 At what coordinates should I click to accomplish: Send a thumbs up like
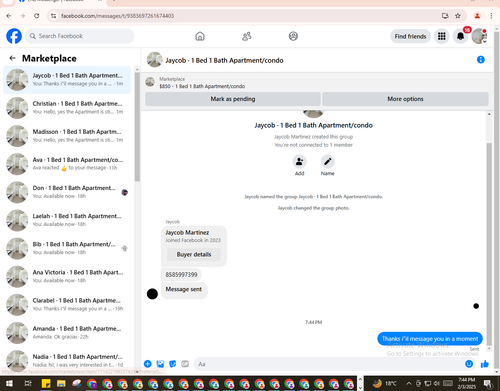pos(485,364)
